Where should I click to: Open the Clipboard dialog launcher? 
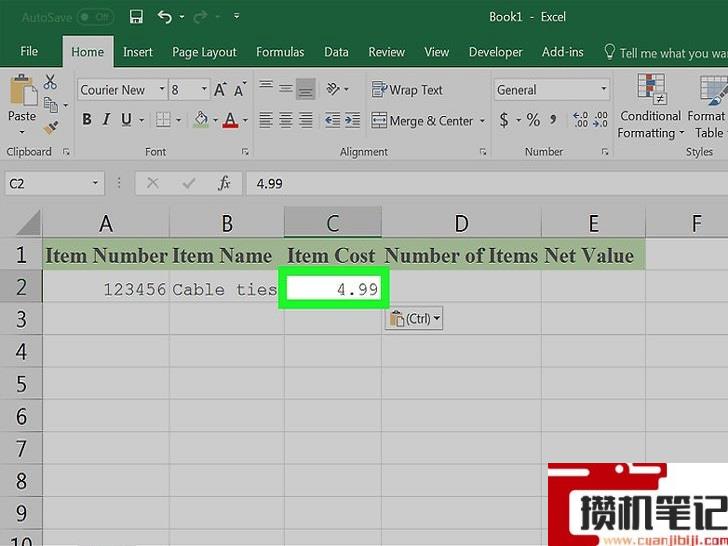[x=66, y=152]
